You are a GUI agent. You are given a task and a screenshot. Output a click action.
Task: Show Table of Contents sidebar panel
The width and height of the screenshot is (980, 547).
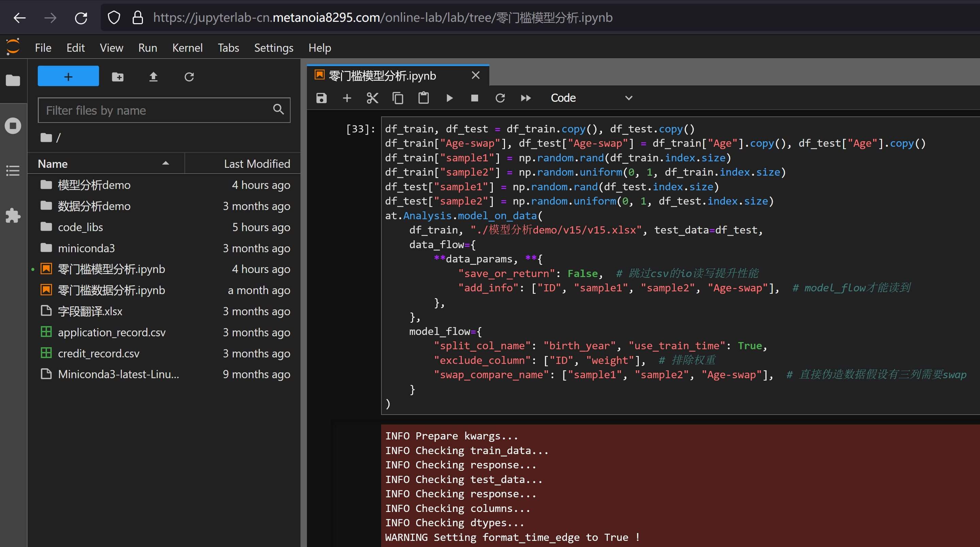tap(13, 171)
